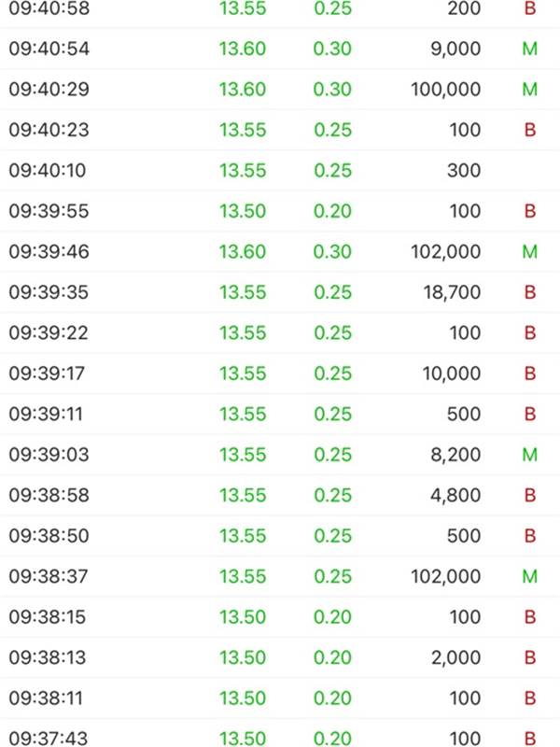This screenshot has height=747, width=560.
Task: Click the 0.30 change value at 09:40:54
Action: pyautogui.click(x=332, y=49)
